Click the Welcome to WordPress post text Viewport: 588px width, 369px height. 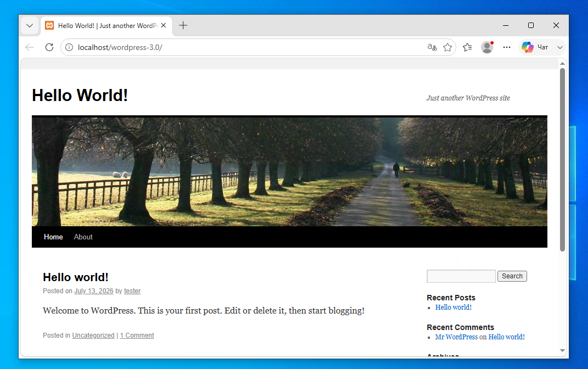click(203, 311)
